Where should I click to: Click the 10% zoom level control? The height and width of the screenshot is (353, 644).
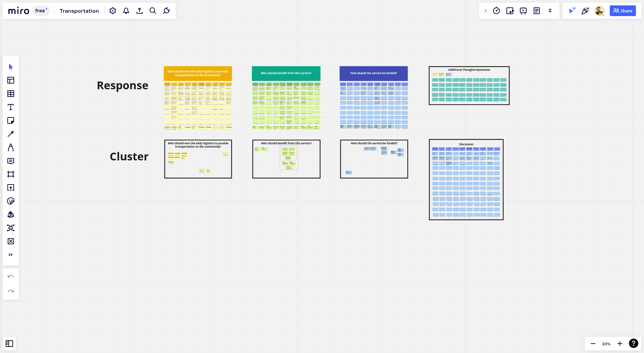(x=606, y=344)
